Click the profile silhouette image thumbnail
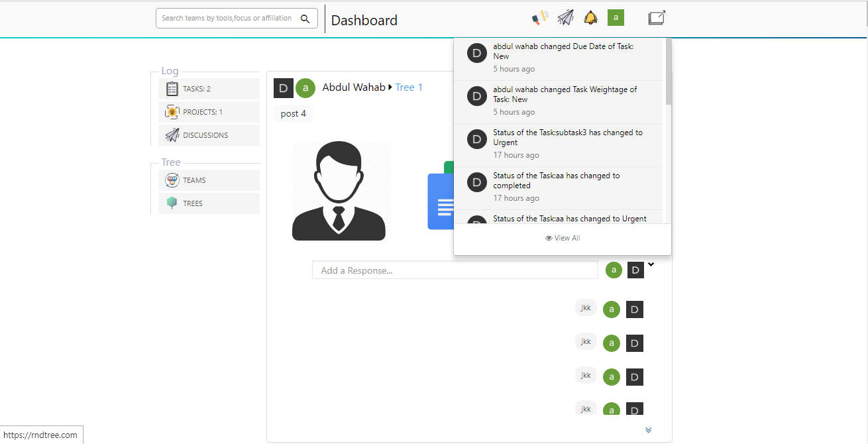The height and width of the screenshot is (444, 868). click(339, 191)
